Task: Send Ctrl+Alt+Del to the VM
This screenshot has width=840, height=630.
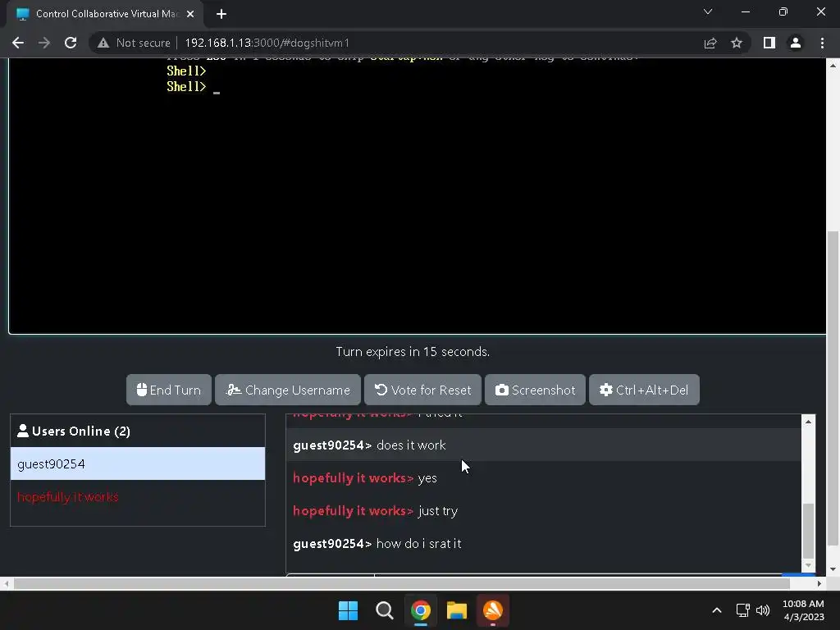Action: pos(644,390)
